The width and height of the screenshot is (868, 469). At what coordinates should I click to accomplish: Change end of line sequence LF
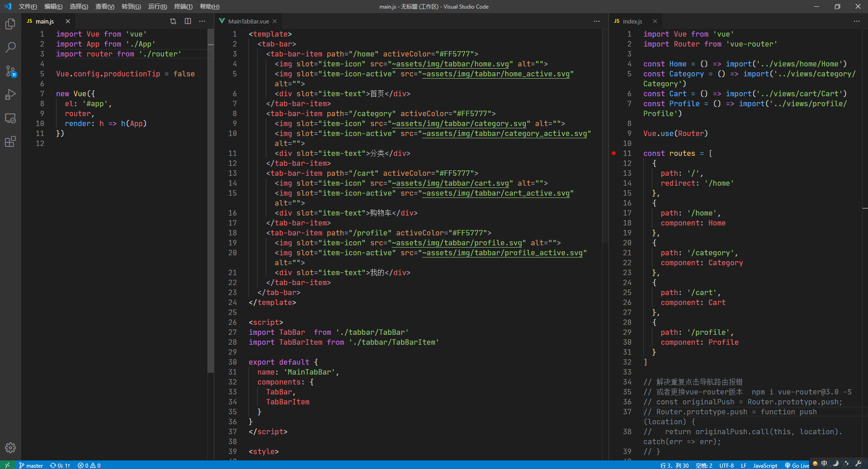pyautogui.click(x=744, y=465)
